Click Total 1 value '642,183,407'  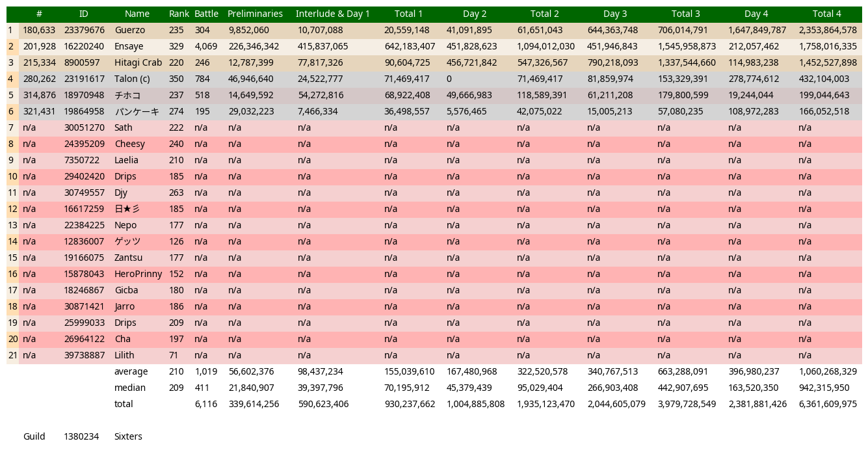[410, 46]
